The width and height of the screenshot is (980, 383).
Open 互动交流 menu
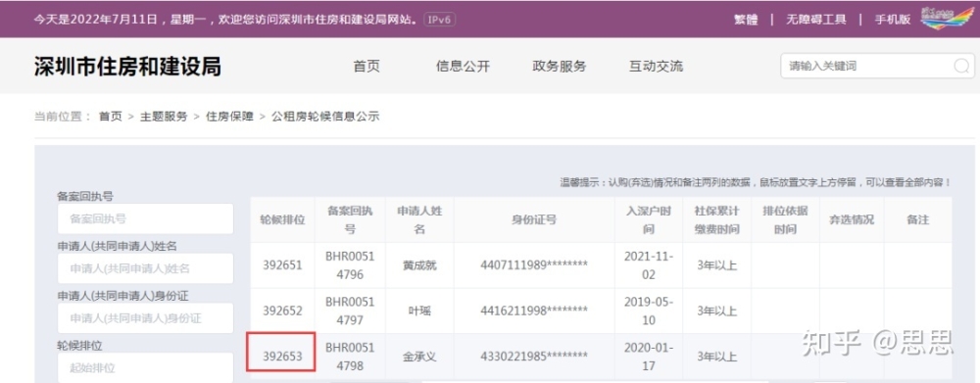click(656, 67)
